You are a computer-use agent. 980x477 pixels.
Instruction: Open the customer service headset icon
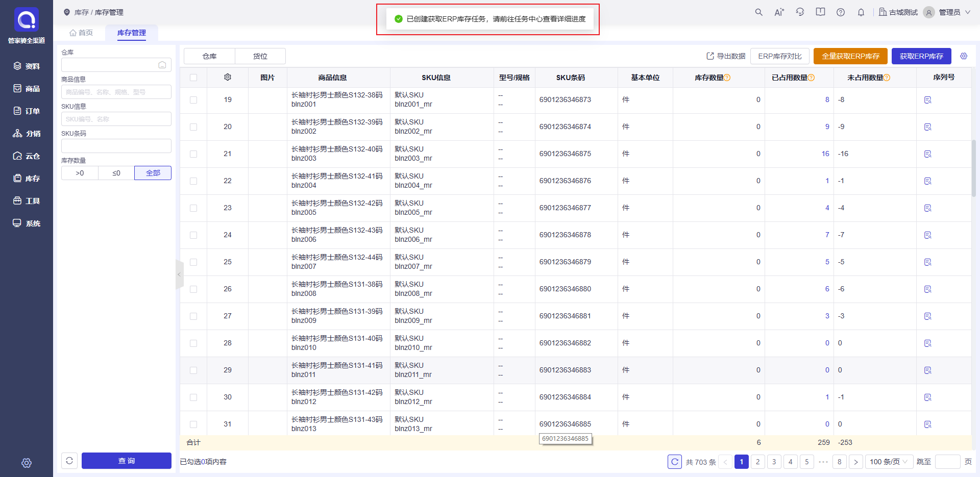tap(800, 12)
